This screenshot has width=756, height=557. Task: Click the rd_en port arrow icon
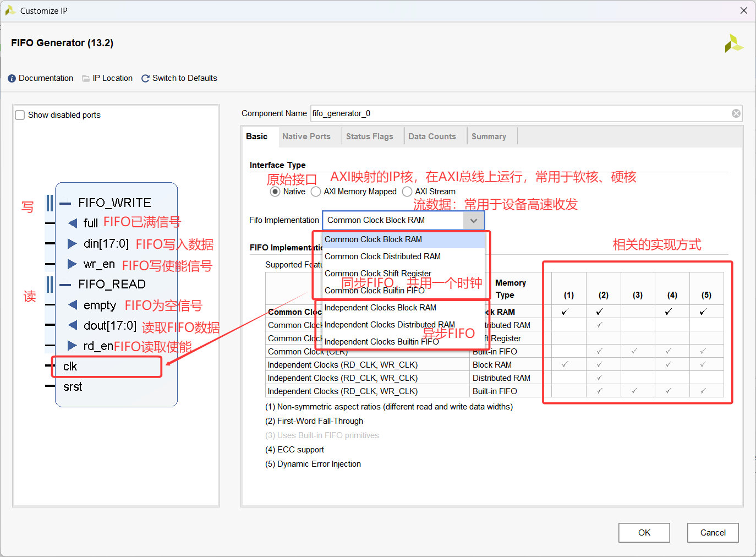click(72, 346)
